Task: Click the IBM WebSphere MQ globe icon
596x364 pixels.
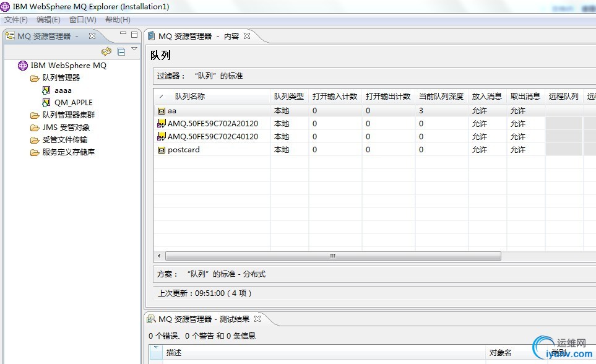Action: [23, 66]
